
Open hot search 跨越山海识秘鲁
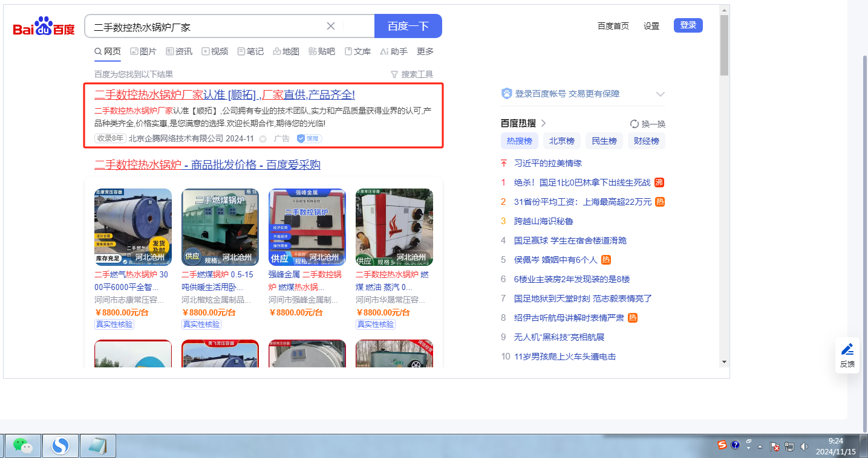coord(544,221)
